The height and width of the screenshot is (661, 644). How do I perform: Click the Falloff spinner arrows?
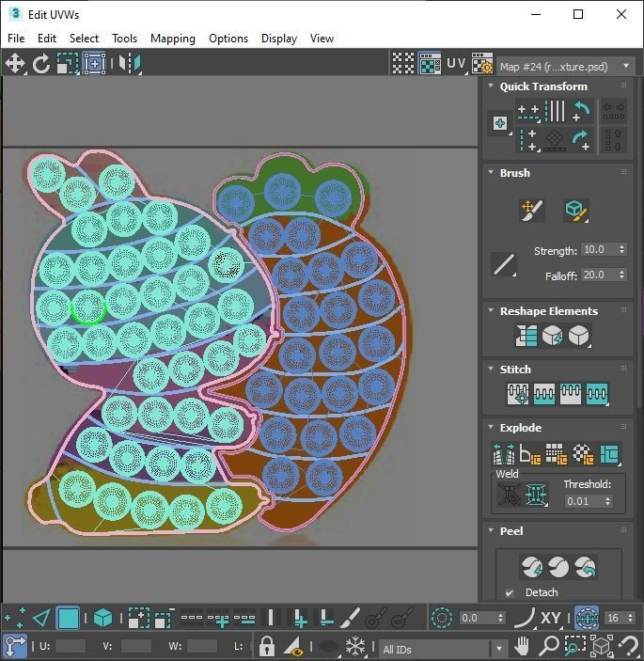tap(621, 275)
